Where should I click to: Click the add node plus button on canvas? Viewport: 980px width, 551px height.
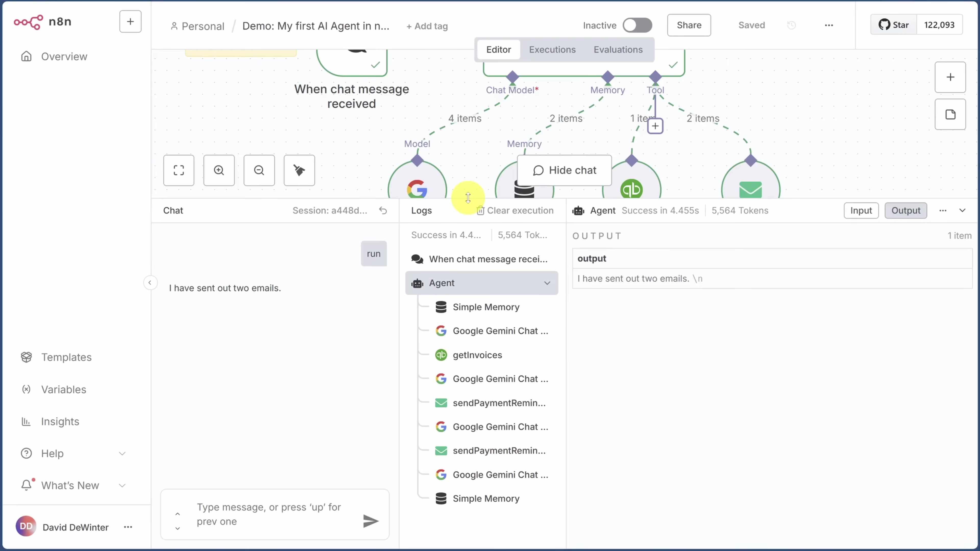(x=950, y=77)
